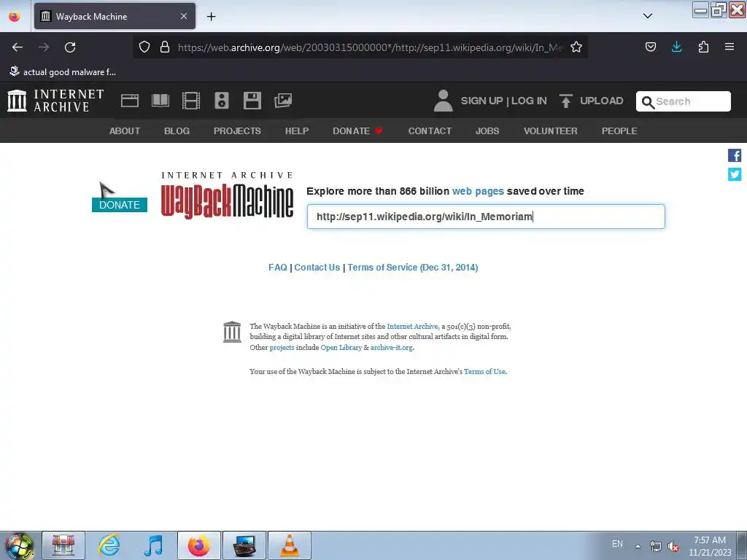
Task: Click the site security padlock icon
Action: tap(165, 47)
